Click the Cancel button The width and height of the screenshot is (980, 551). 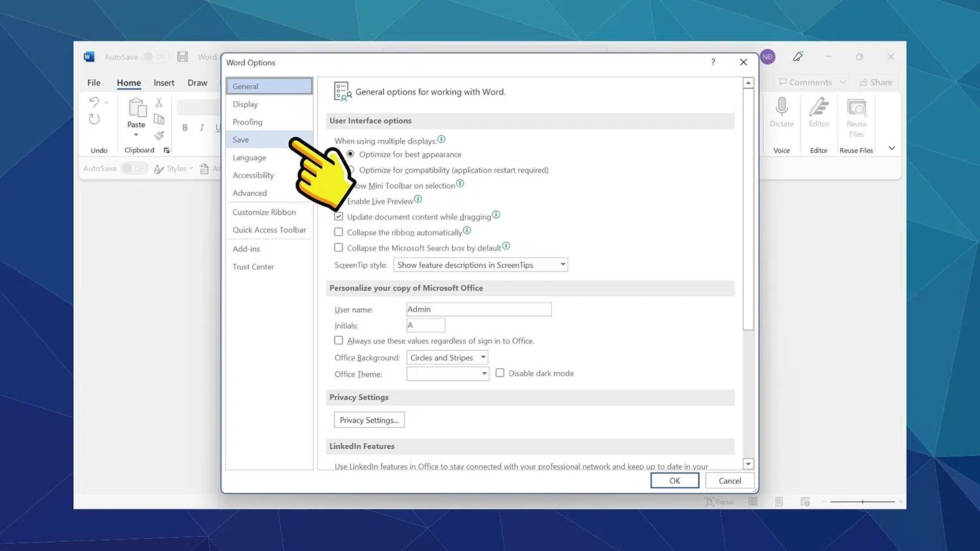click(x=730, y=480)
